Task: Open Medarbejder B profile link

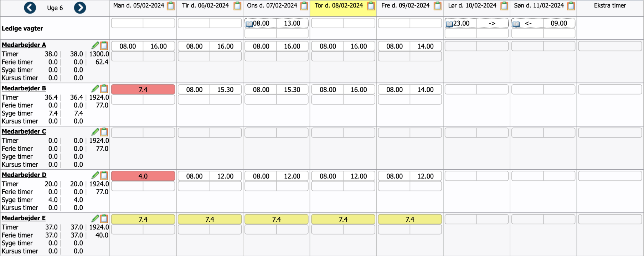Action: (x=24, y=88)
